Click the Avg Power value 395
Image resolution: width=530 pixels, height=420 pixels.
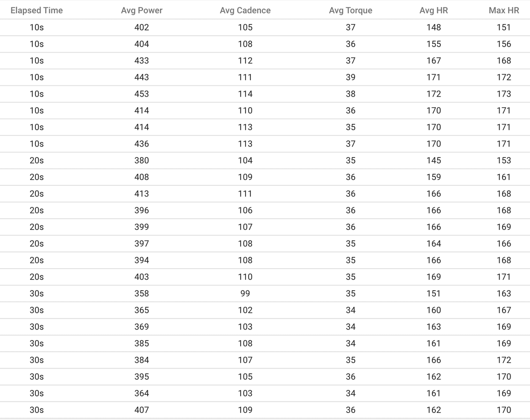tap(141, 377)
